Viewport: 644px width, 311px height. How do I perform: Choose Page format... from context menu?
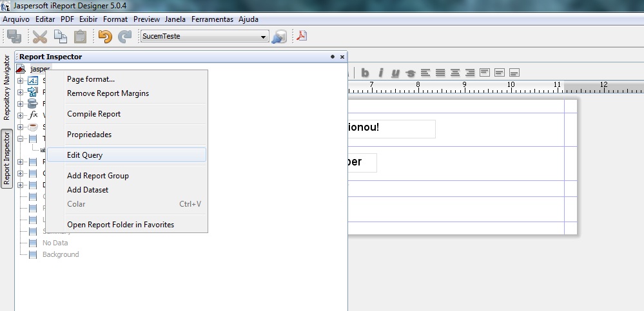pos(126,79)
